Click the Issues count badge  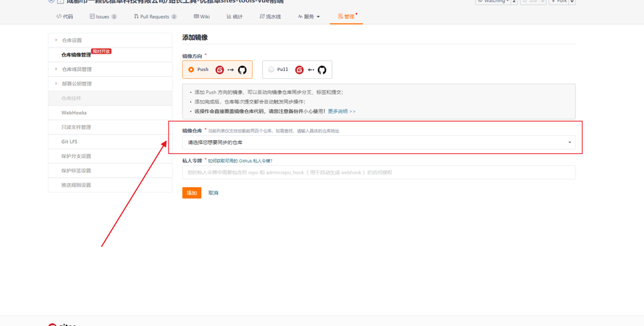tap(114, 17)
